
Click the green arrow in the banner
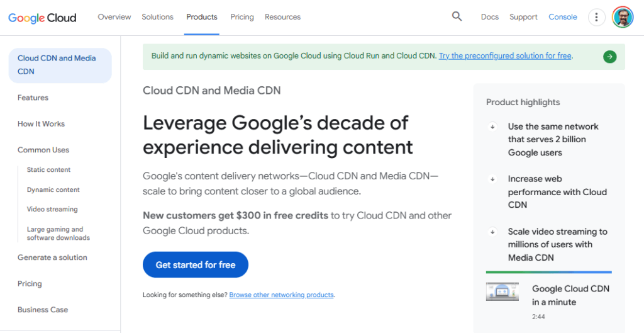tap(610, 57)
